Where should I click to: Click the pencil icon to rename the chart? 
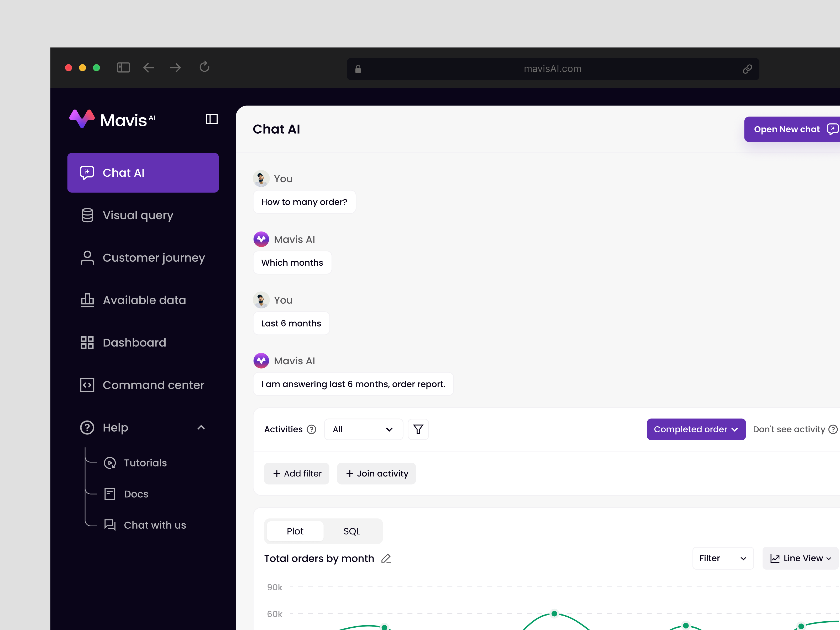[386, 558]
